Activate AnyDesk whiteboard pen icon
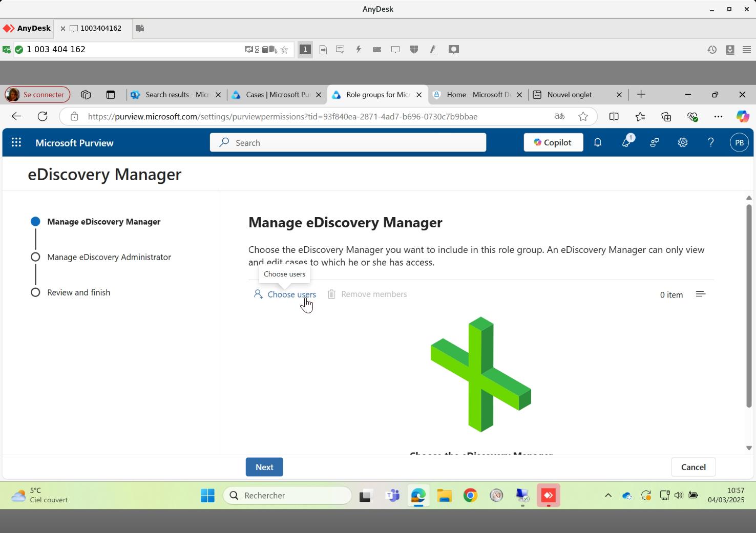 pos(433,50)
